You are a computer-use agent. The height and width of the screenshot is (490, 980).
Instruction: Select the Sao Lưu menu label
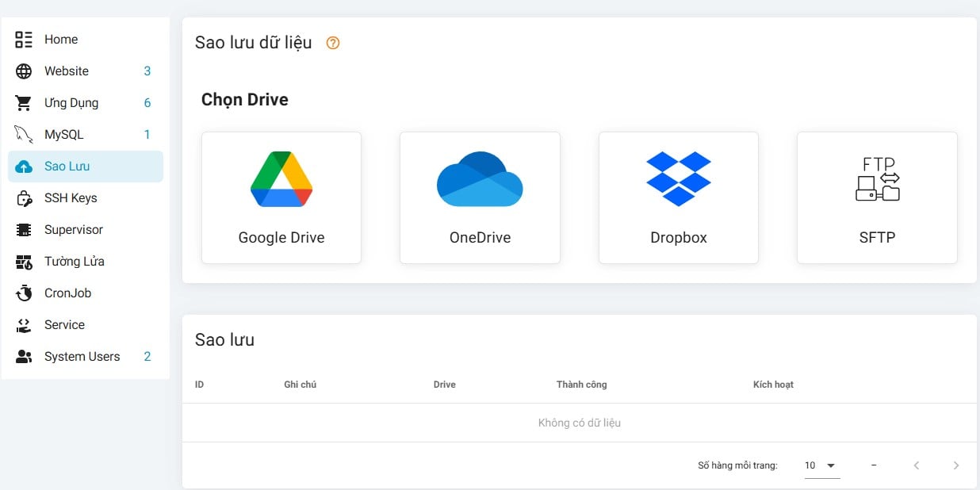pos(67,167)
